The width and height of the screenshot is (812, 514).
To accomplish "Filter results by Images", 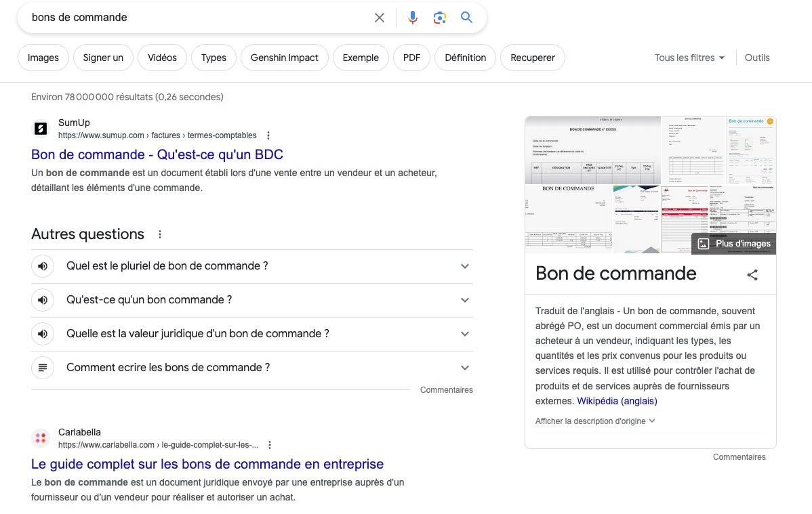I will pyautogui.click(x=43, y=58).
